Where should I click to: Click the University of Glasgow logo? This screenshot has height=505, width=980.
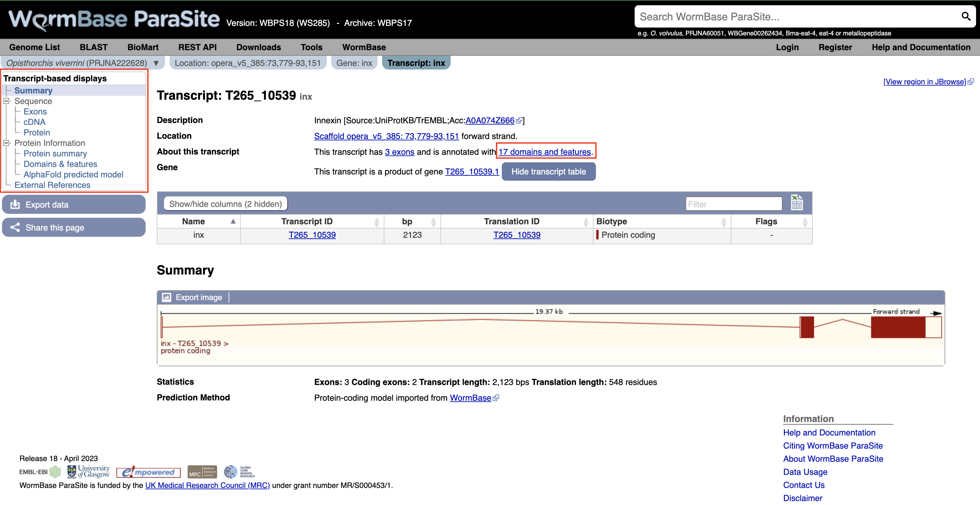coord(89,472)
